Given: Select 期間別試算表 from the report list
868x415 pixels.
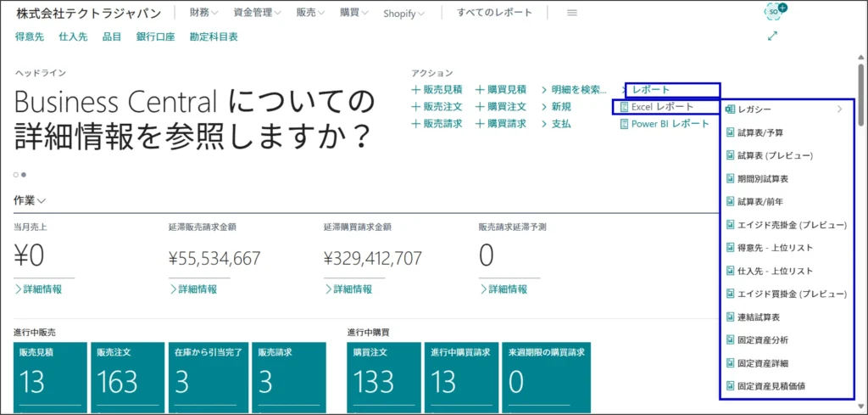Looking at the screenshot, I should click(762, 178).
